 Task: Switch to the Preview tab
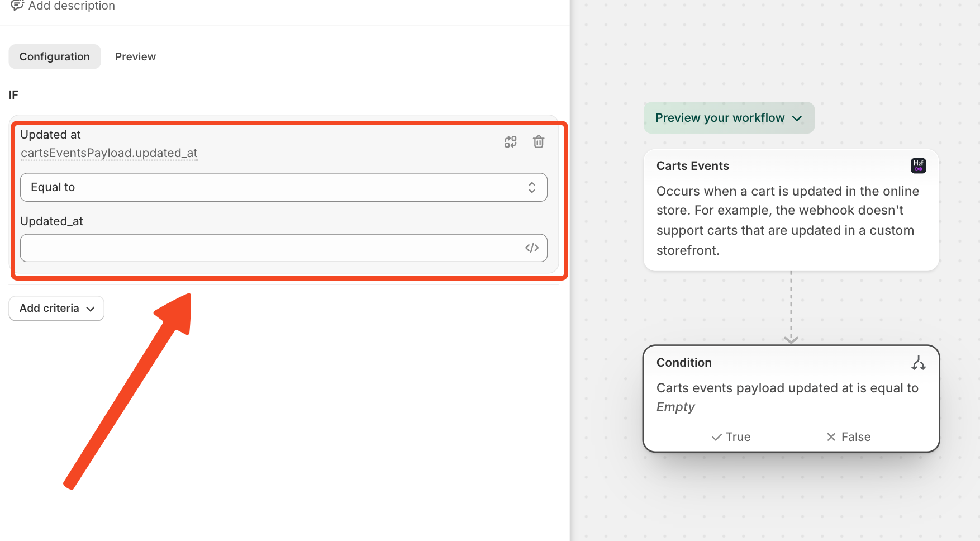pyautogui.click(x=135, y=56)
